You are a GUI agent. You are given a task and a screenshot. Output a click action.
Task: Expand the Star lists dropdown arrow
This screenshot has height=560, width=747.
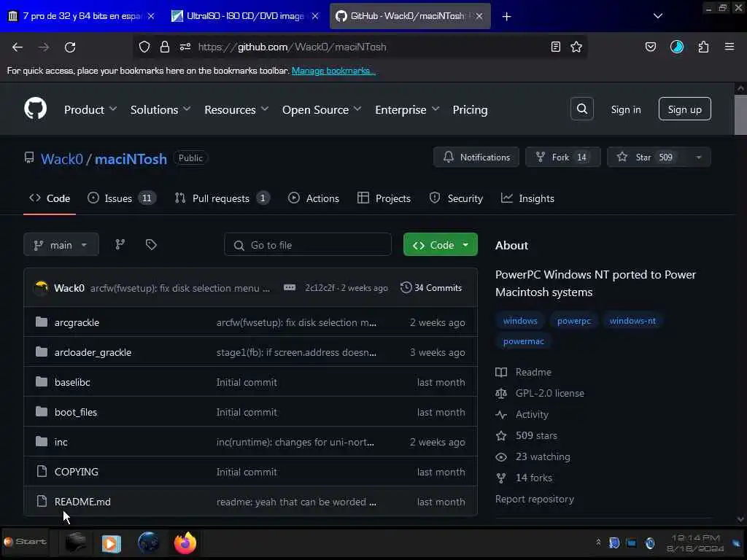coord(698,157)
